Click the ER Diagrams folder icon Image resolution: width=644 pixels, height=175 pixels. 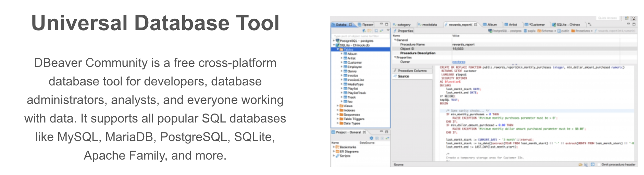337,151
